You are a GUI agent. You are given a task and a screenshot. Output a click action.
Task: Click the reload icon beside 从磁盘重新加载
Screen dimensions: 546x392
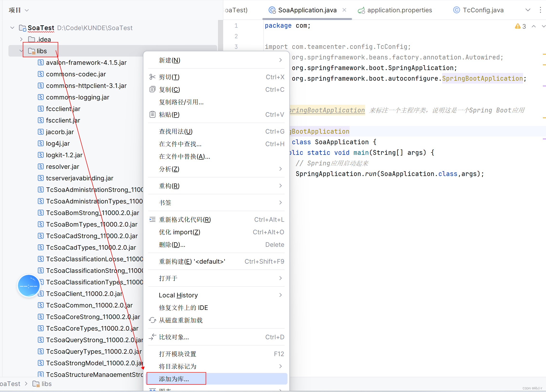pyautogui.click(x=152, y=320)
